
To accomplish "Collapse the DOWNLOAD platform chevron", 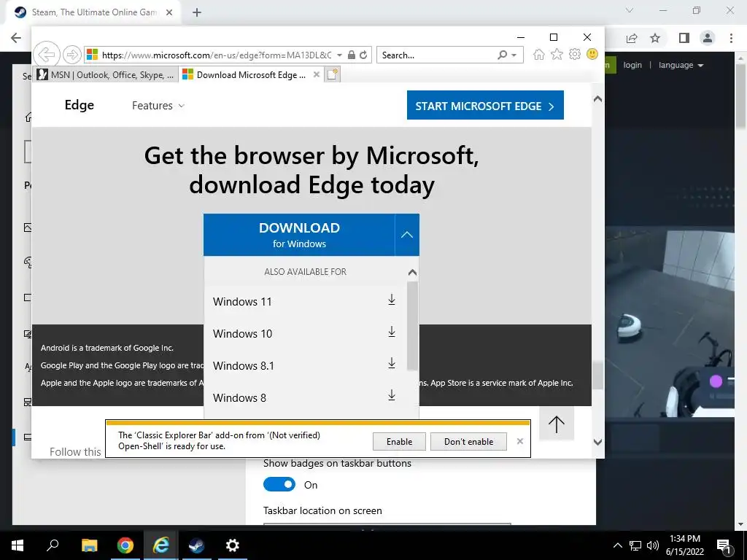I will click(x=407, y=235).
